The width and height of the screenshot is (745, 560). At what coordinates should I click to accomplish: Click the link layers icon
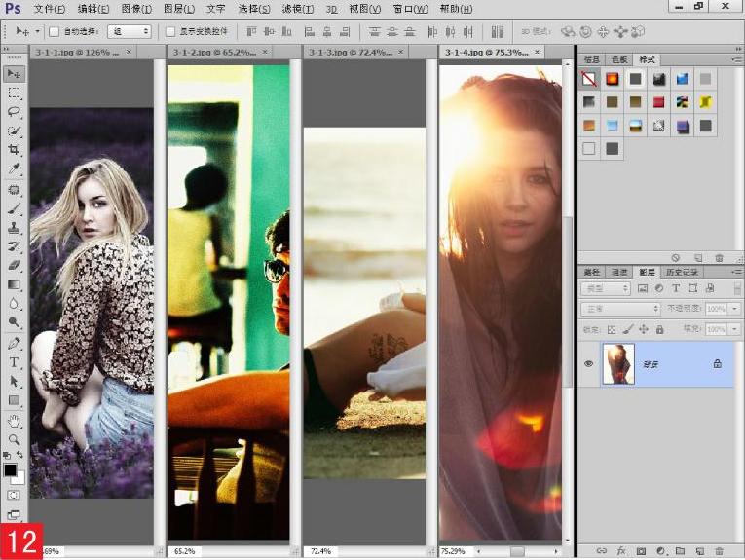tap(602, 551)
